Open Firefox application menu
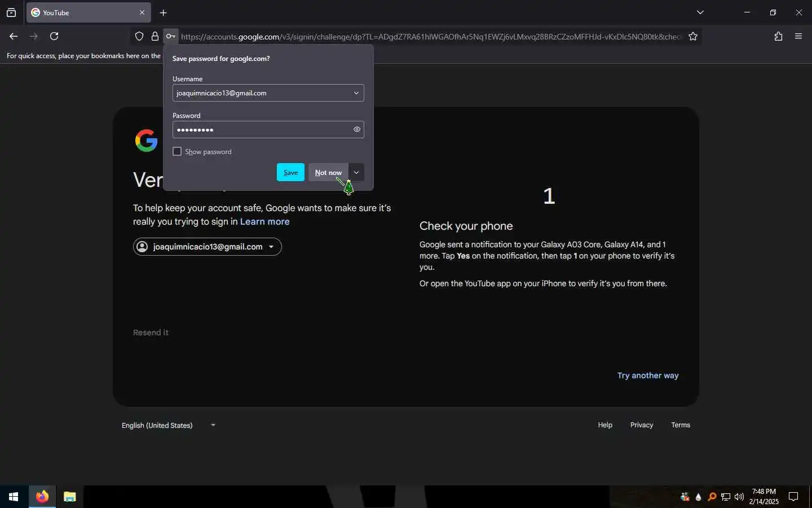 [x=798, y=37]
